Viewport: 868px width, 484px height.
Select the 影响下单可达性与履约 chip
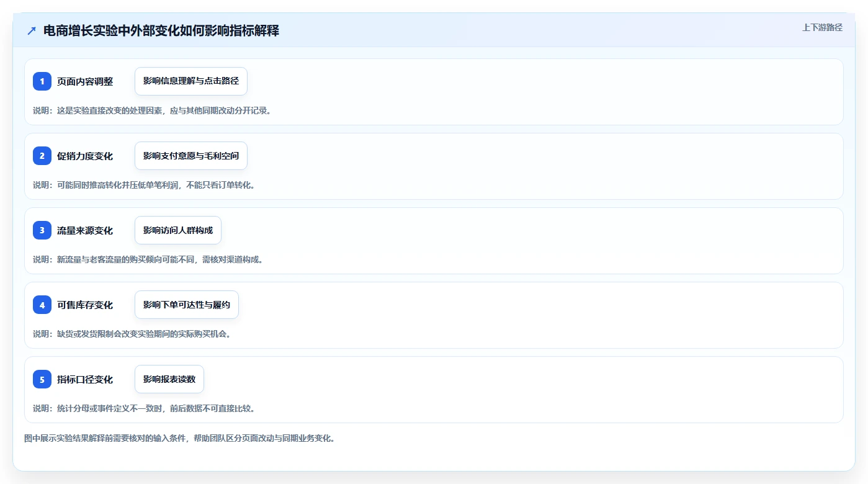187,305
